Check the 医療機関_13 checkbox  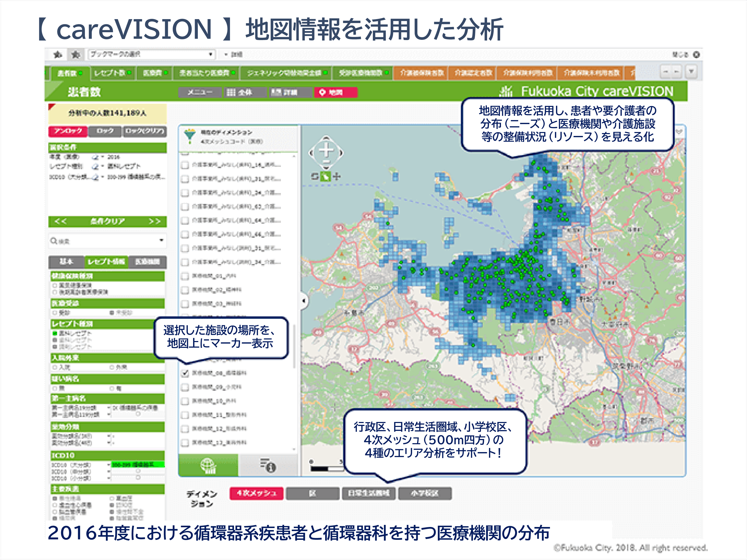(185, 443)
